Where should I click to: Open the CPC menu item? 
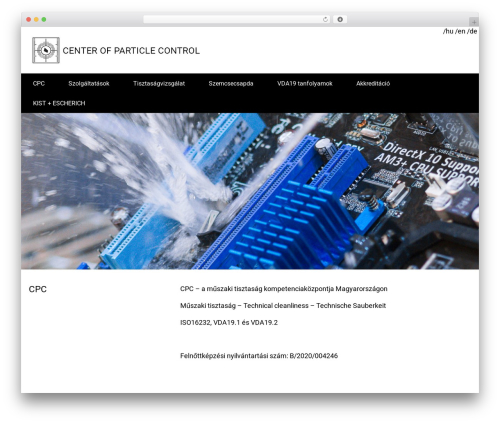click(x=39, y=84)
